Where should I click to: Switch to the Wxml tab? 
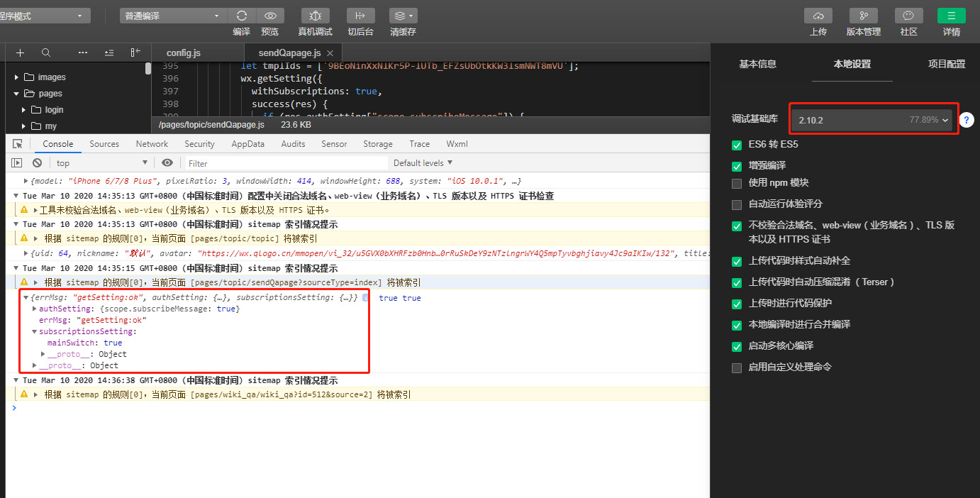click(x=457, y=144)
